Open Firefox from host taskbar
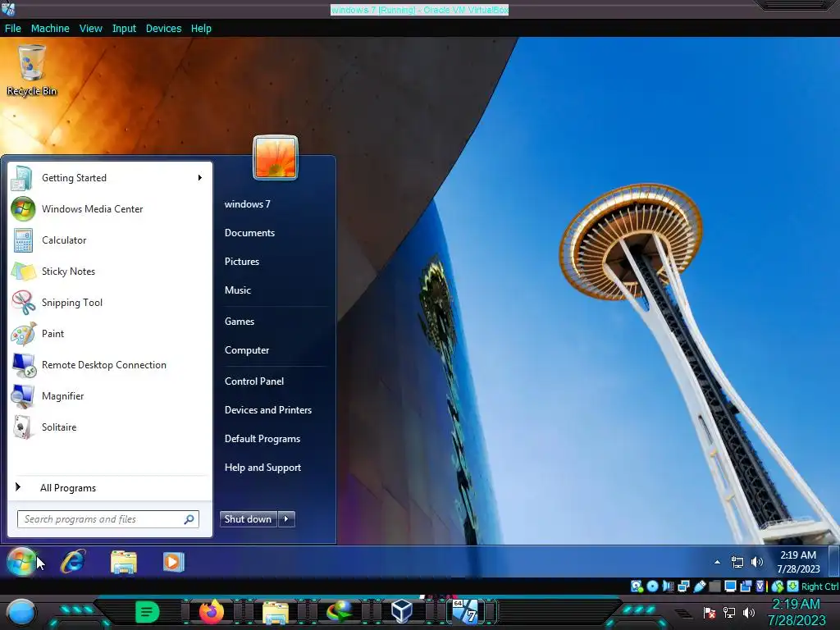 [x=211, y=612]
